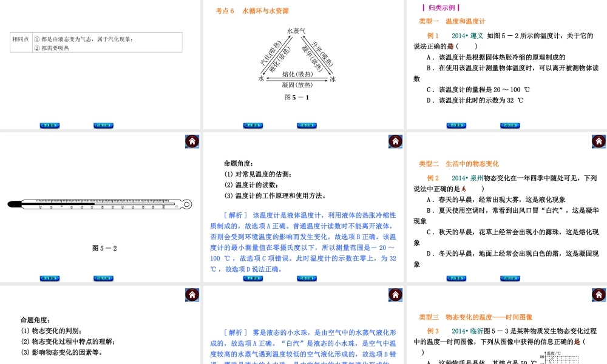Click the left blue button below the water cycle diagram
The image size is (607, 364).
pos(253,126)
